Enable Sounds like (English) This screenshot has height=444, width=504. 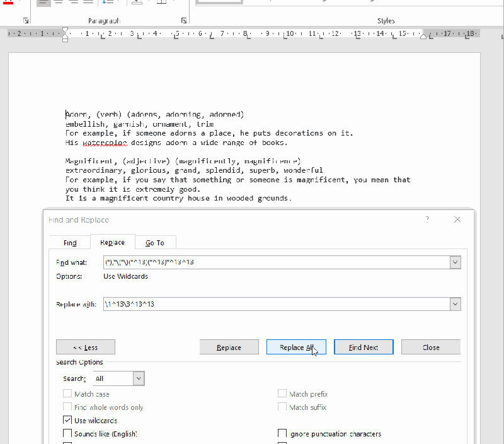point(67,433)
